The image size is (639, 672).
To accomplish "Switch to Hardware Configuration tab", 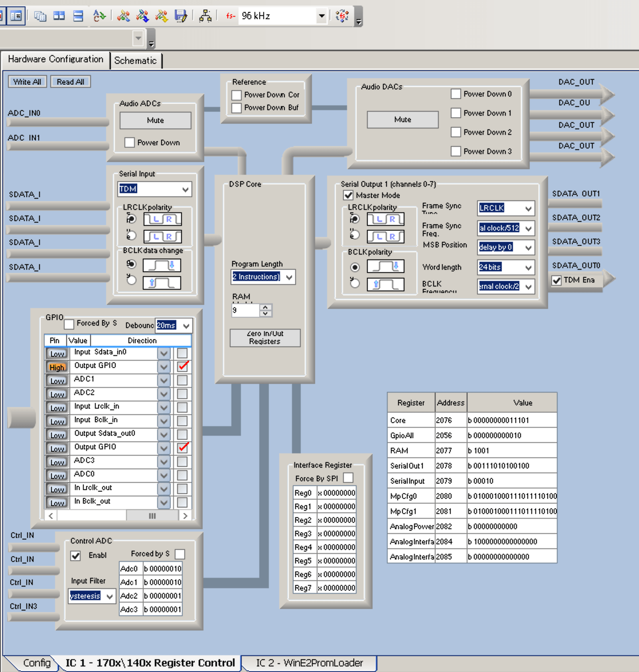I will point(55,59).
